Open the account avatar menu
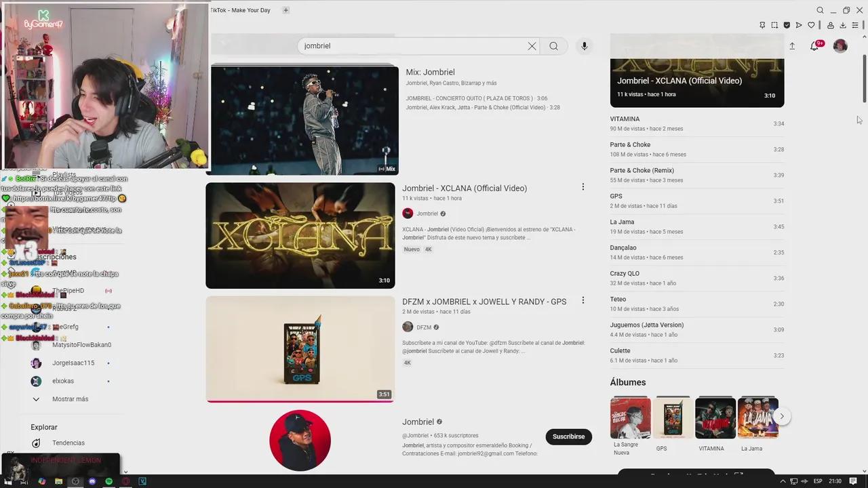The image size is (868, 488). (x=840, y=45)
